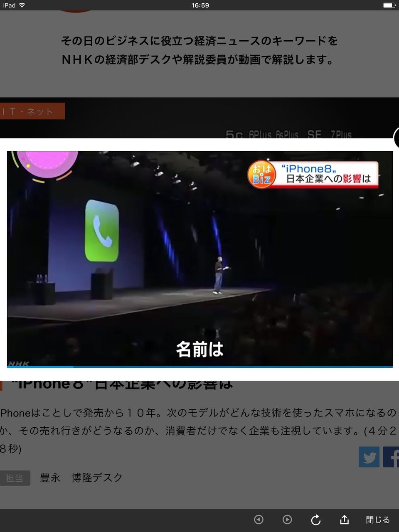Open the article headline behind the video

pos(121,384)
